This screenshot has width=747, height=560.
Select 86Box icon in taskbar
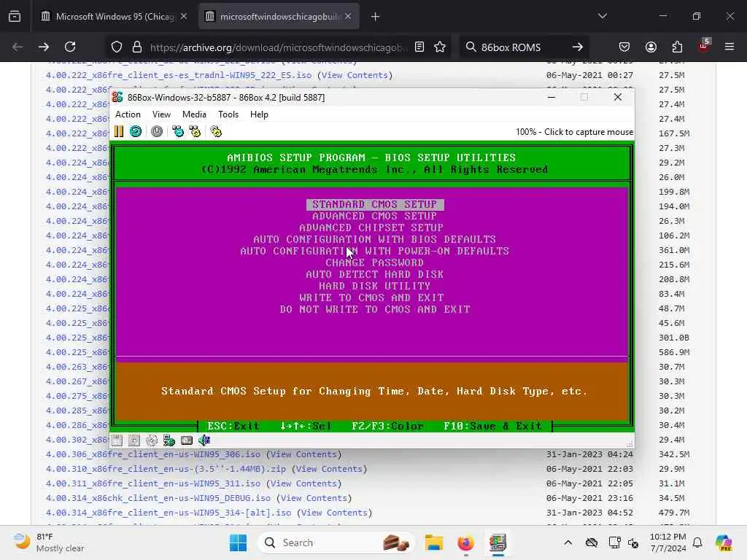point(498,542)
